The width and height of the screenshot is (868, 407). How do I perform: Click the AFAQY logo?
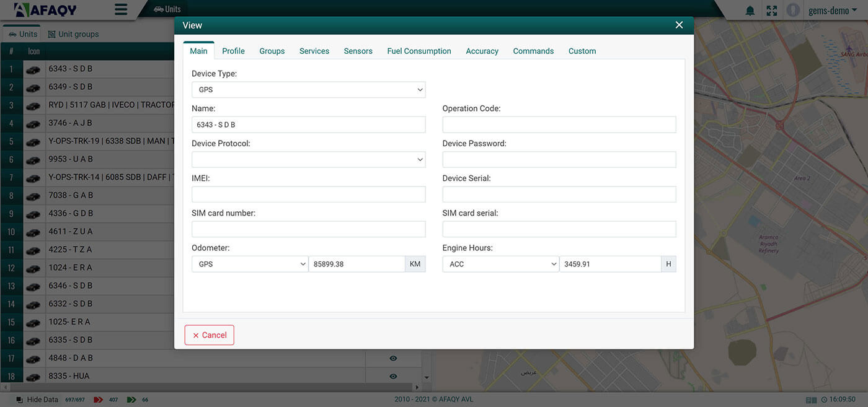coord(45,10)
